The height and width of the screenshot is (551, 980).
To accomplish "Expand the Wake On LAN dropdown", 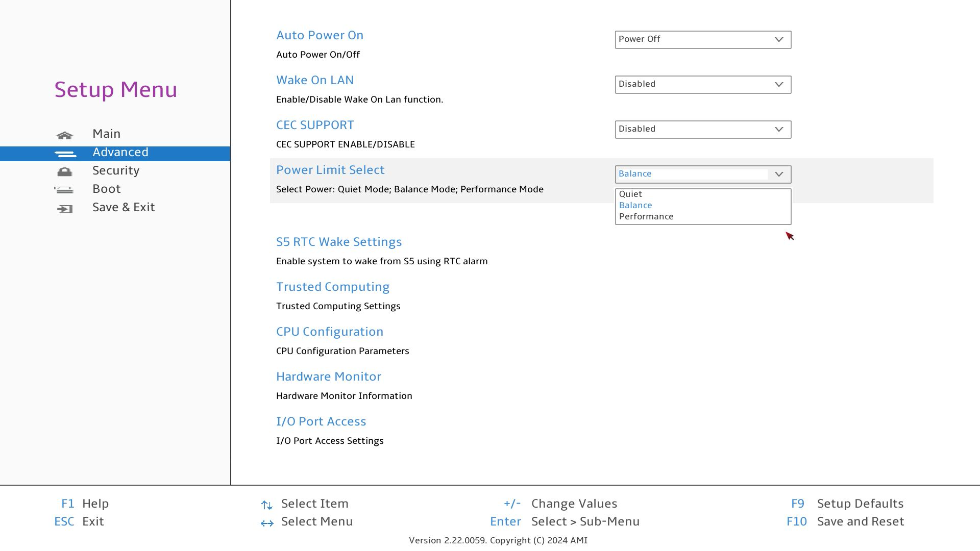I will (702, 85).
